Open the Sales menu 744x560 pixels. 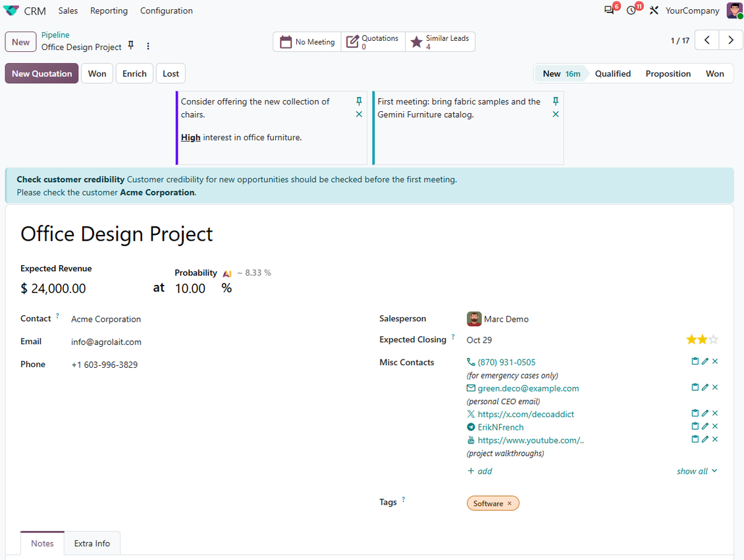[68, 11]
